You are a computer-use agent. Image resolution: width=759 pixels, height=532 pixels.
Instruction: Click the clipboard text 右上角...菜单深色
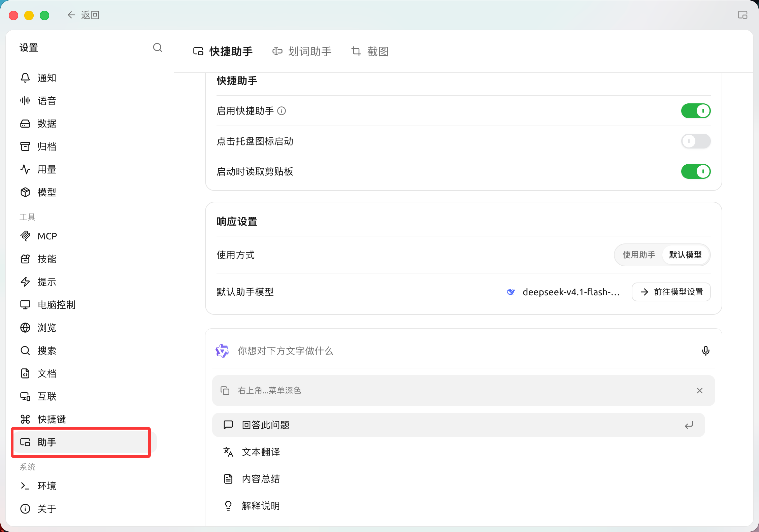point(269,391)
